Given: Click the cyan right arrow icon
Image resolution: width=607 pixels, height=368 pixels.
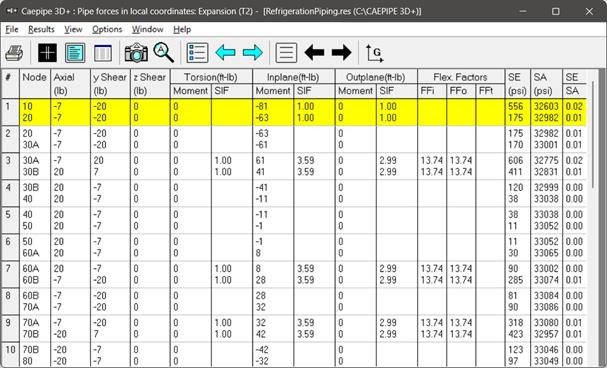Looking at the screenshot, I should [253, 53].
